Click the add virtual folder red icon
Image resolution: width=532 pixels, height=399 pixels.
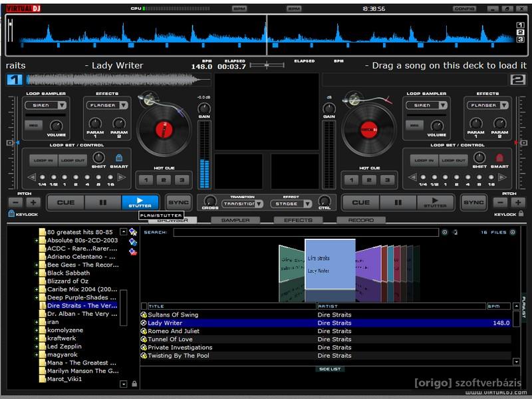[132, 252]
